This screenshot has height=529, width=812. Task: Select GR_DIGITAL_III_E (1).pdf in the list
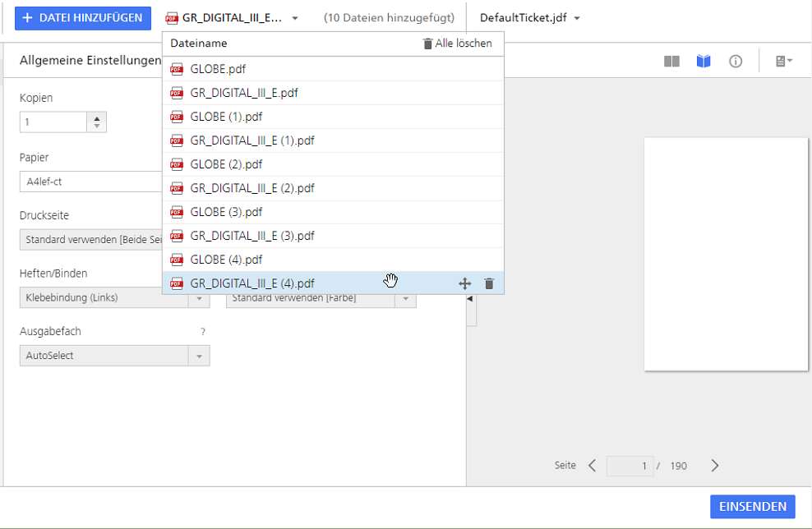point(333,140)
